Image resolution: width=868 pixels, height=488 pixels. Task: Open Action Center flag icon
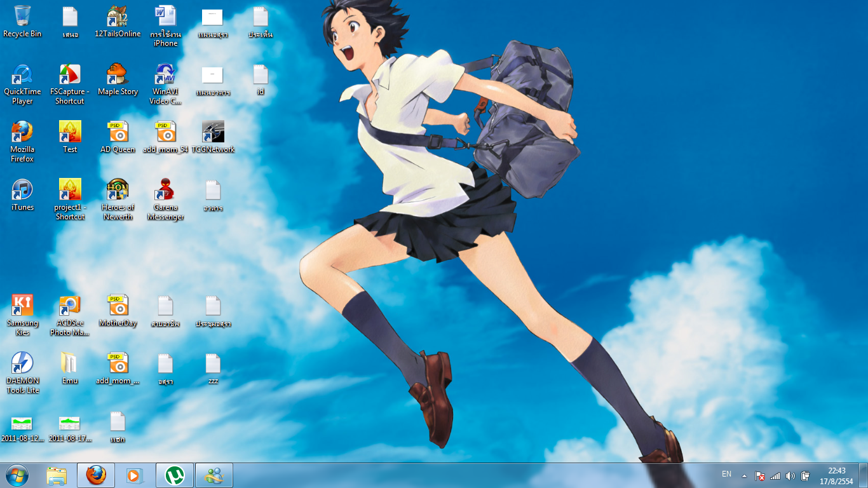coord(759,475)
